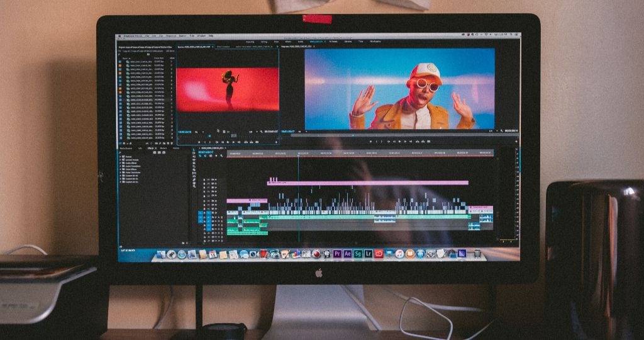Image resolution: width=644 pixels, height=340 pixels.
Task: Click Overwrite button in the Source Monitor
Action: (x=252, y=142)
